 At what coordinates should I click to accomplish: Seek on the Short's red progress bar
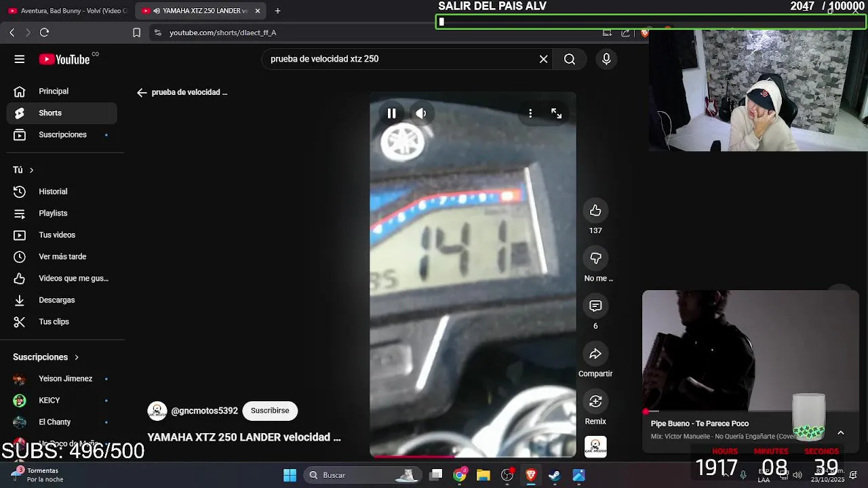click(x=473, y=456)
